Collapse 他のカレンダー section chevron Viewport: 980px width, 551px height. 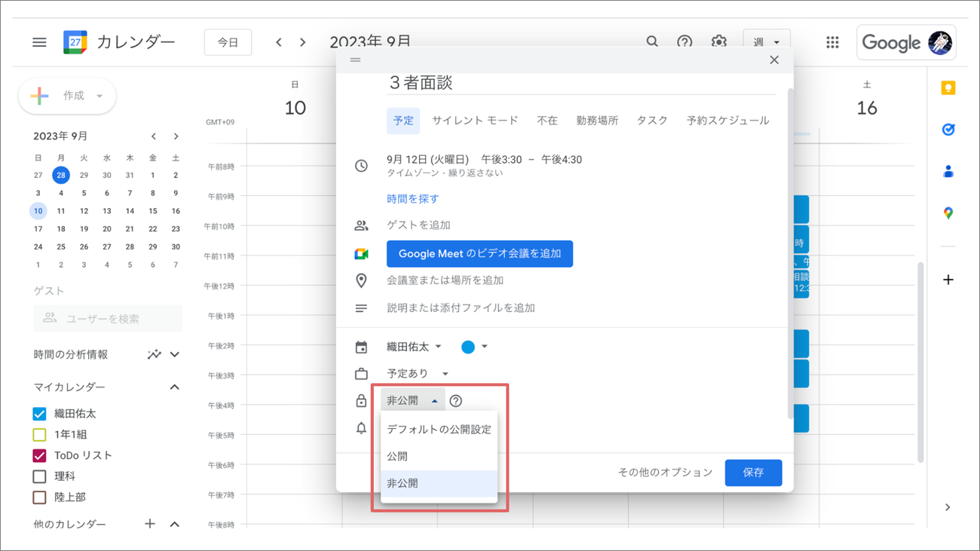pos(175,524)
